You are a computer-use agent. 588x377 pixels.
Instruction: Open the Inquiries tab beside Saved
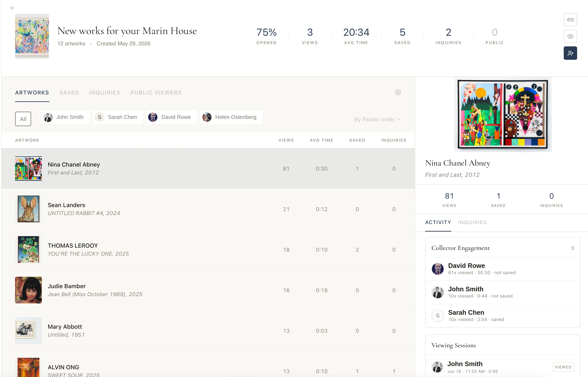105,93
